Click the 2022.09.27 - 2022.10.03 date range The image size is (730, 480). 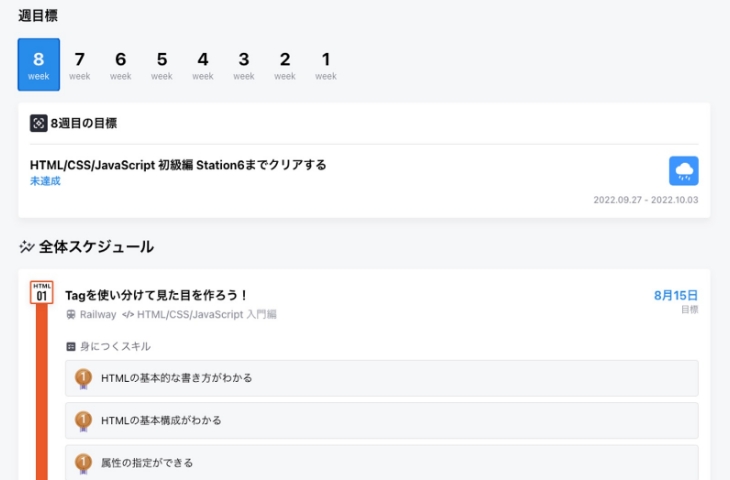tap(646, 200)
